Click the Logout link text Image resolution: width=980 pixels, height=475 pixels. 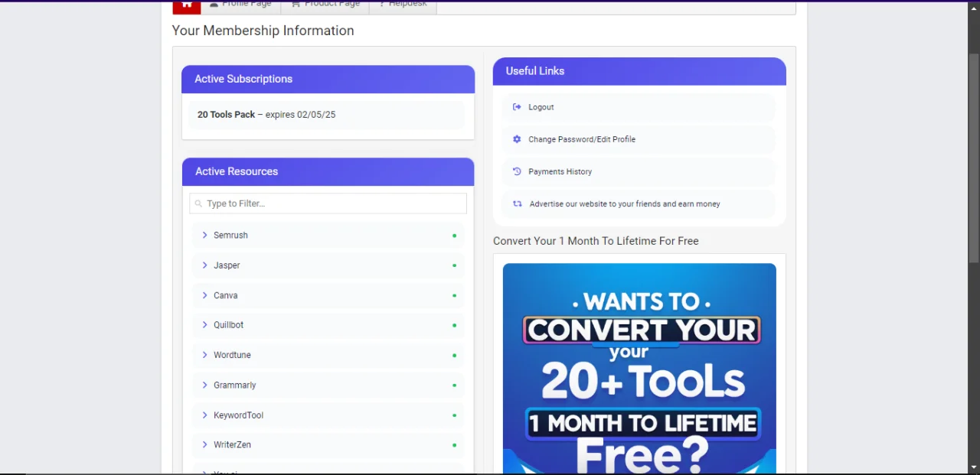pyautogui.click(x=541, y=107)
